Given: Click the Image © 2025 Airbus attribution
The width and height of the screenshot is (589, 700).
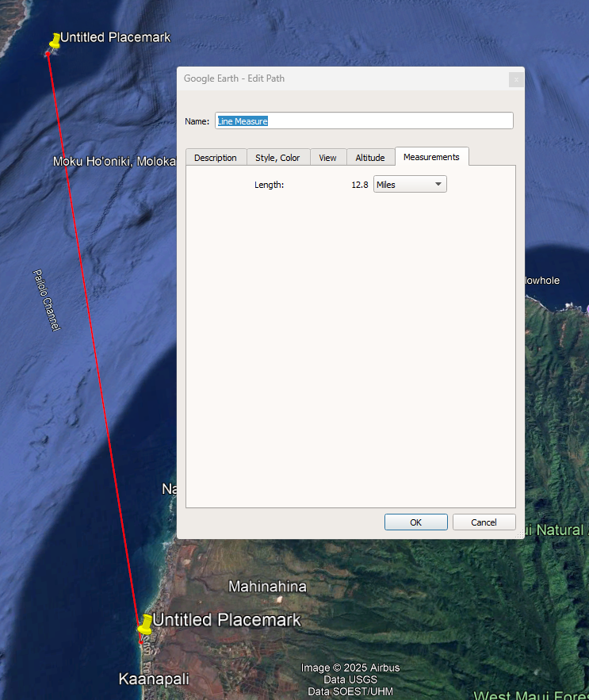Looking at the screenshot, I should (350, 667).
